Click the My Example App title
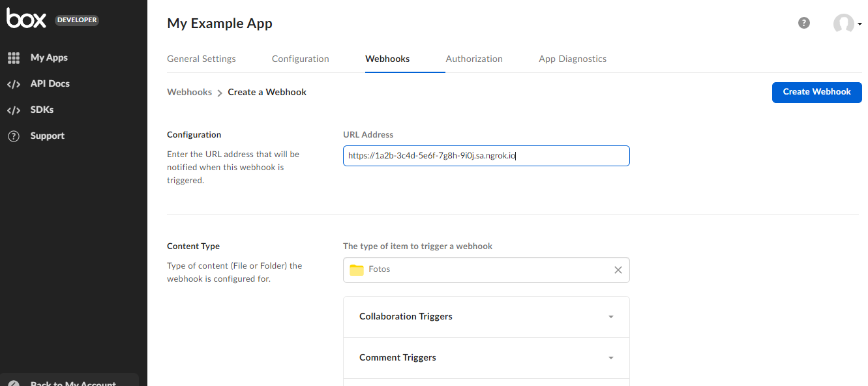Screen dimensions: 868x386 220,23
